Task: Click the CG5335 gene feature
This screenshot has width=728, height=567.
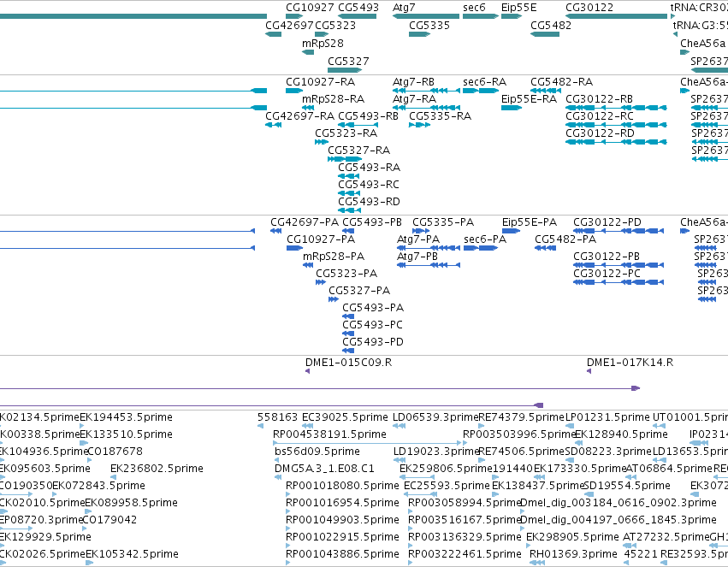Action: pyautogui.click(x=419, y=34)
